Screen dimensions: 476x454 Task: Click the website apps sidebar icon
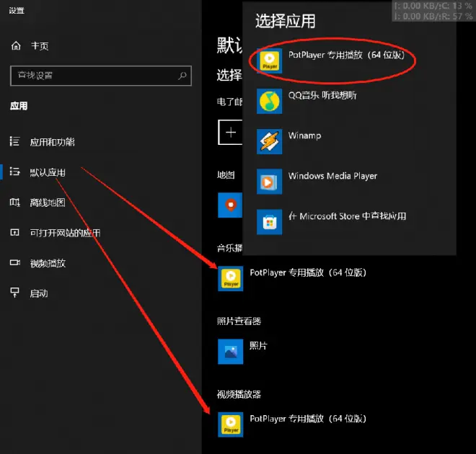pos(14,232)
